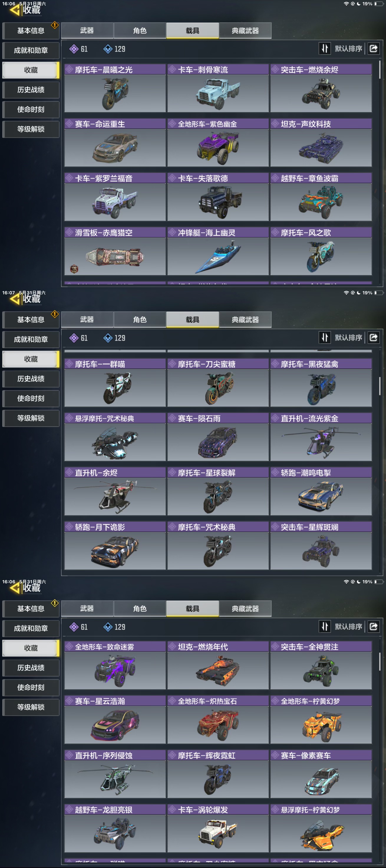The width and height of the screenshot is (386, 868).
Task: Click warning badge on 基本信息 at 16:07
Action: coord(55,314)
